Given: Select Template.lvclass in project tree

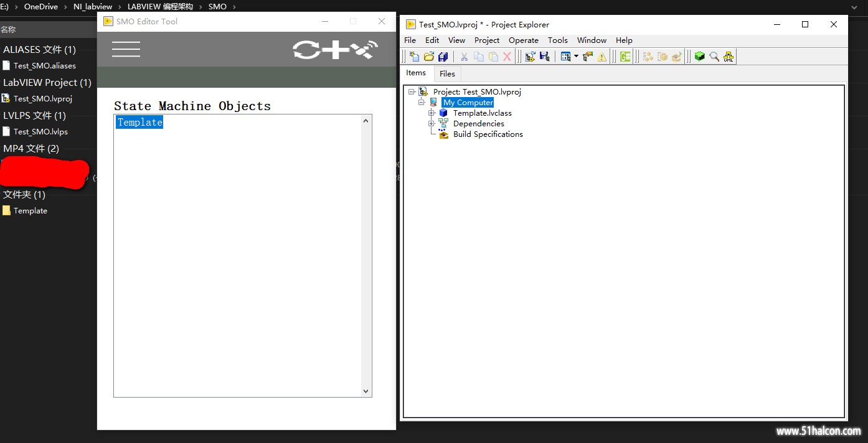Looking at the screenshot, I should click(x=482, y=113).
